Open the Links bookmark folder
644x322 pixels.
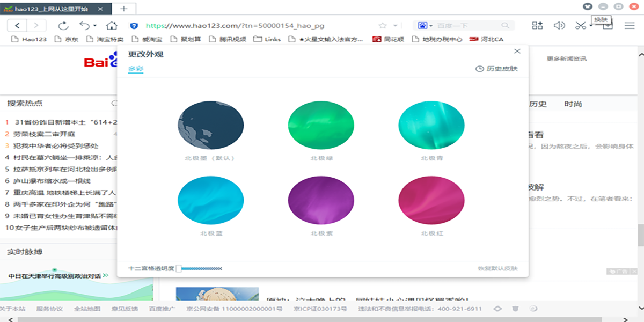[267, 39]
